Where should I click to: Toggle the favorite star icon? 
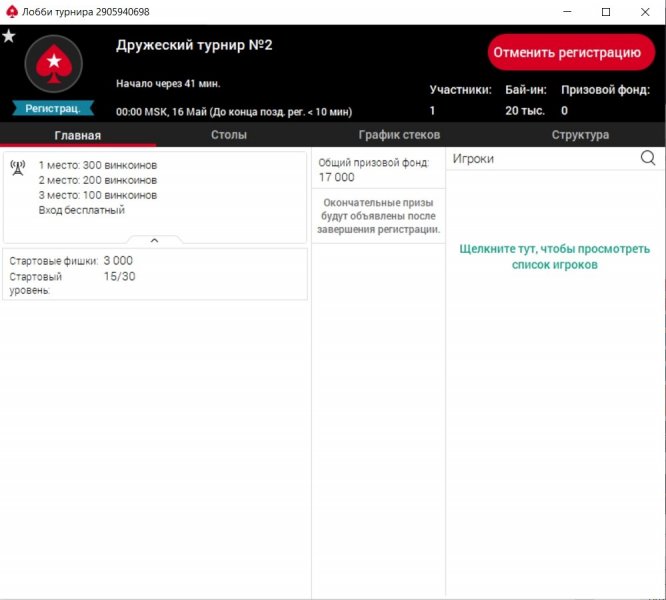click(x=9, y=37)
